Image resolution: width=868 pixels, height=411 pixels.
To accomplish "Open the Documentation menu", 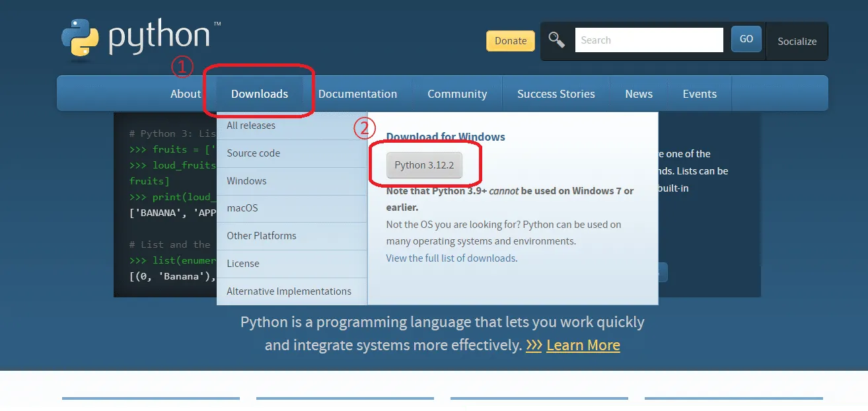I will point(357,94).
